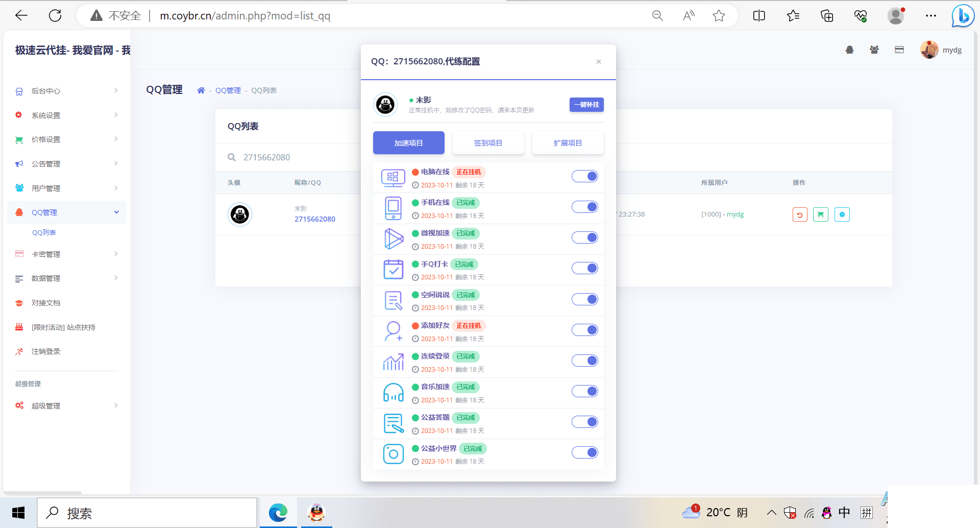This screenshot has height=528, width=980.
Task: Open the [限时活动] 站点扶持 item
Action: click(x=66, y=327)
